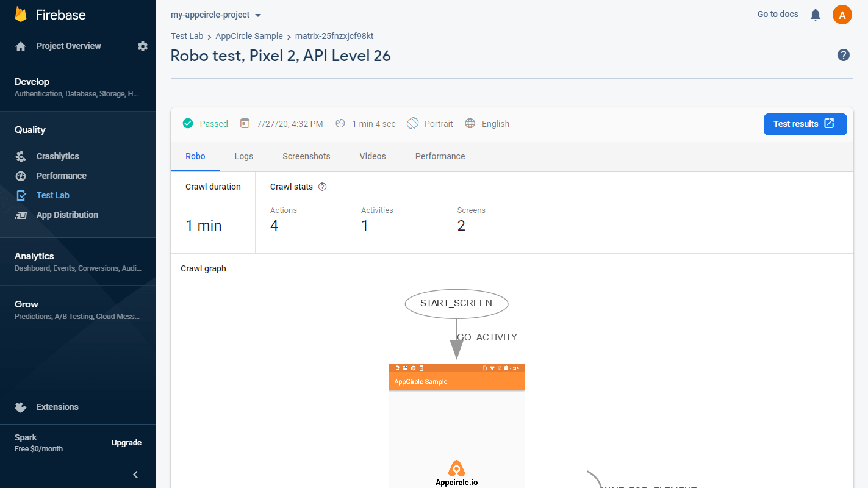Switch to the Videos tab

coord(373,156)
